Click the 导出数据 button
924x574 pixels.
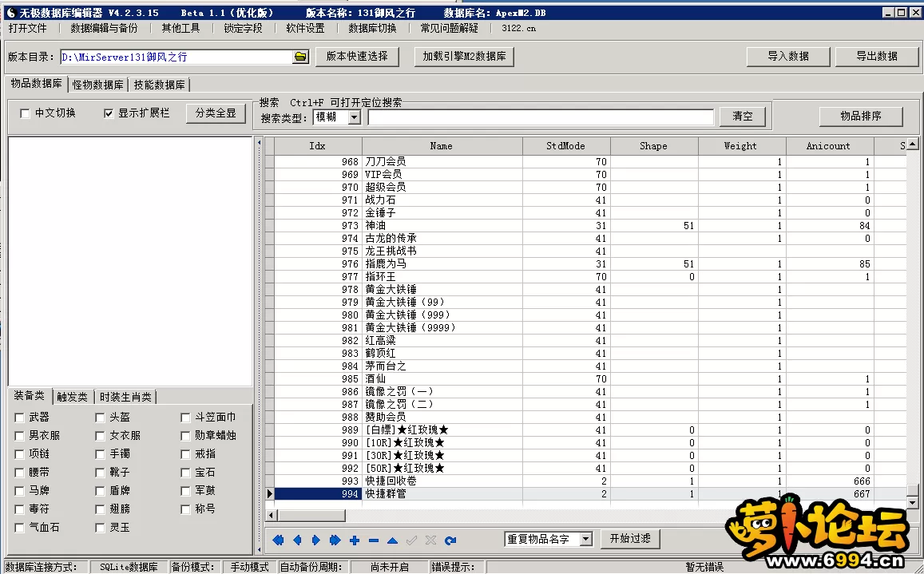877,57
